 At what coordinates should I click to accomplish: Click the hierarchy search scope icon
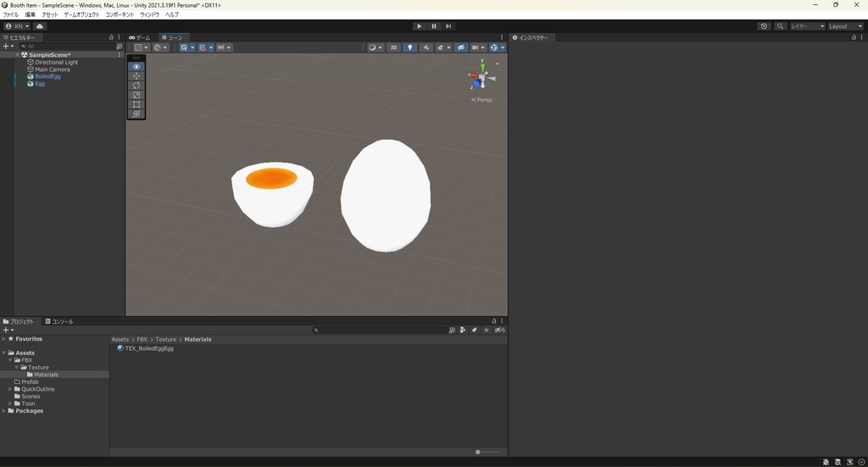[x=119, y=47]
